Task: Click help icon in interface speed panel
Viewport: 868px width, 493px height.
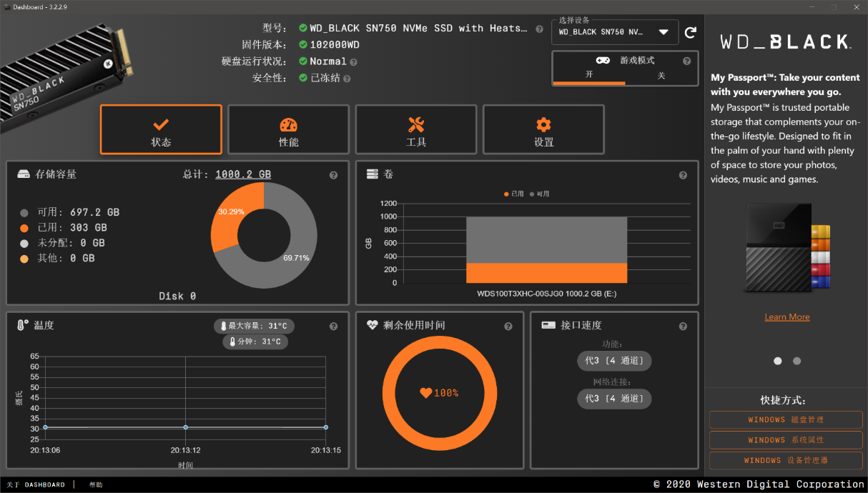Action: (683, 327)
